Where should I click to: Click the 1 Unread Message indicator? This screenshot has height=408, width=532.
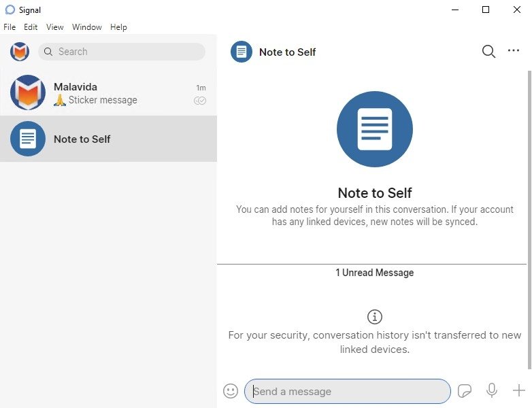tap(375, 273)
